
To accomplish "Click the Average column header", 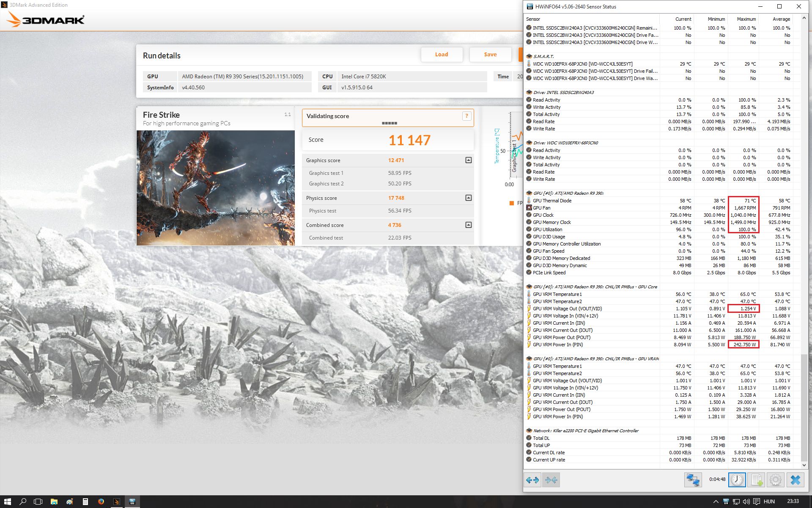I will 775,19.
